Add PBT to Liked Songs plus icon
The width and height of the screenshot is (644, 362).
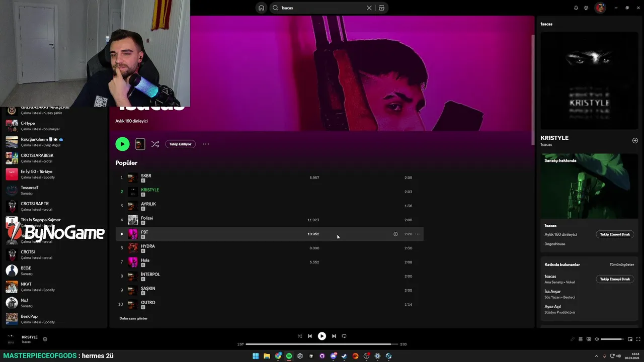tap(395, 234)
